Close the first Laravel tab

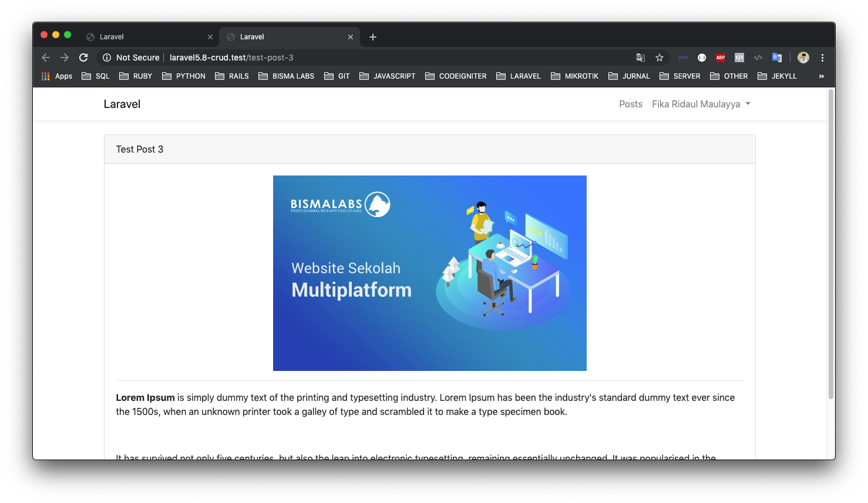(x=210, y=37)
